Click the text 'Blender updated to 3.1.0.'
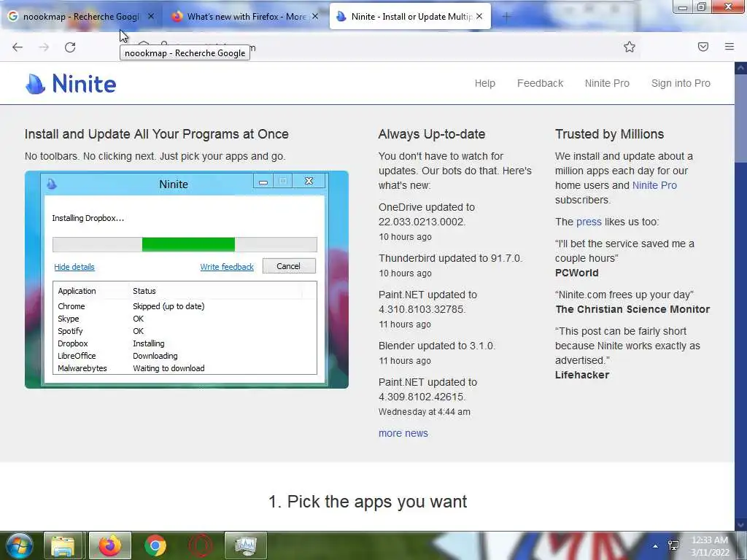The height and width of the screenshot is (560, 747). click(x=437, y=346)
